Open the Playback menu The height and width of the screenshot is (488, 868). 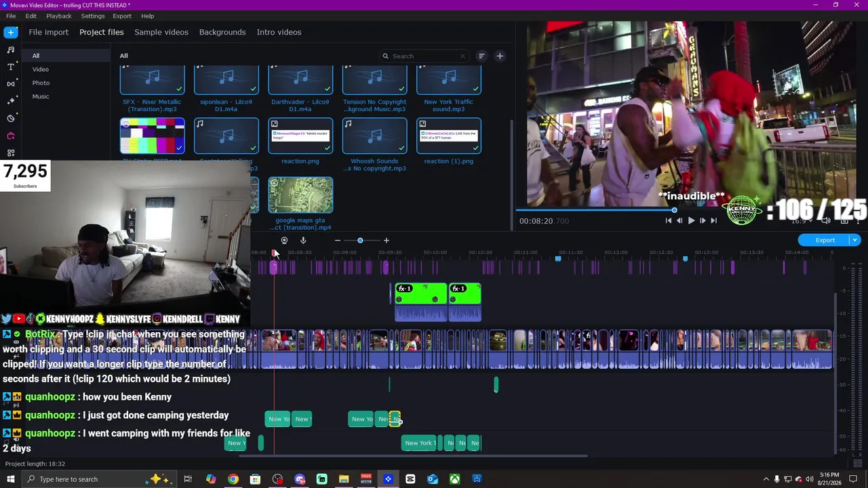(59, 16)
